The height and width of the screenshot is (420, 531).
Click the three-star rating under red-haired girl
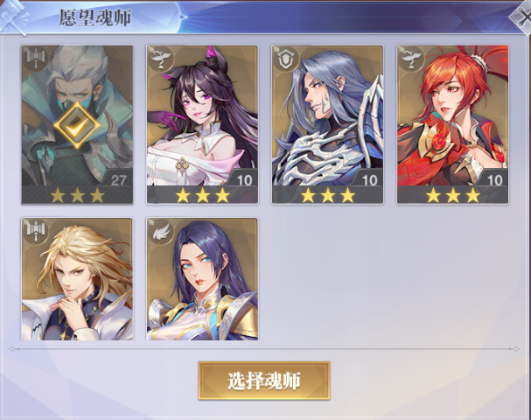[x=453, y=195]
